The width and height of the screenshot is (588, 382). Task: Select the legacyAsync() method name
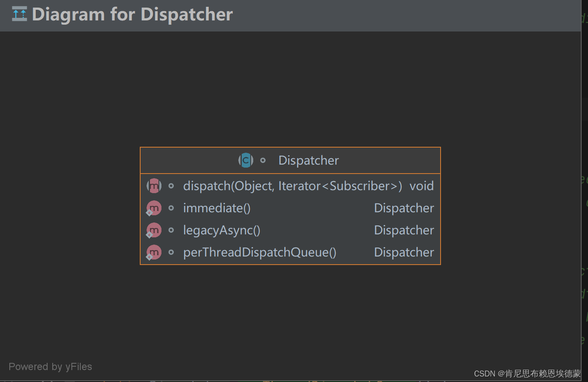[x=222, y=231]
